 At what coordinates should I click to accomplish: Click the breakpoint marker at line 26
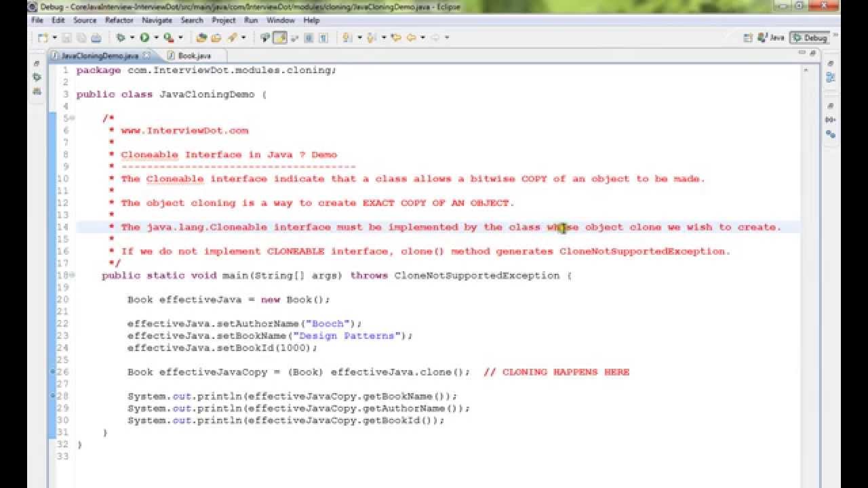pyautogui.click(x=52, y=372)
